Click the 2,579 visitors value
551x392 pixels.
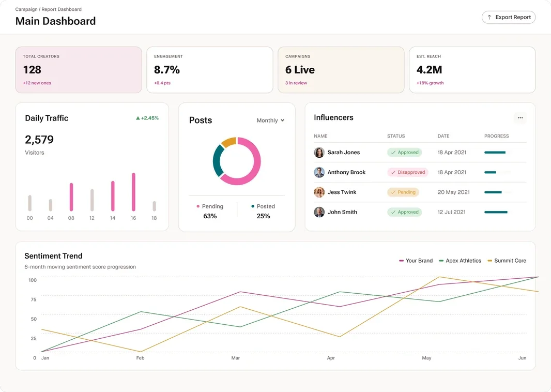point(39,140)
